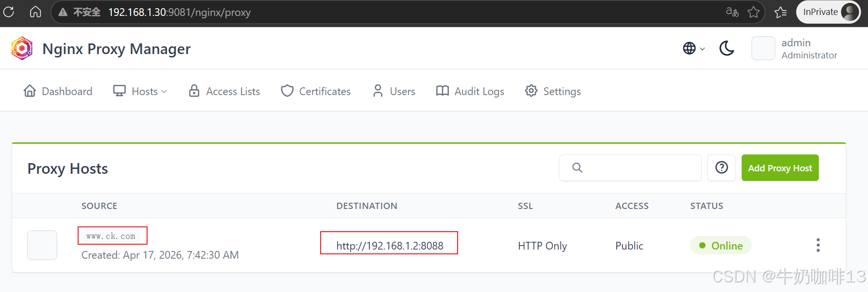Click the InPrivate profile button
Viewport: 868px width, 292px height.
pyautogui.click(x=828, y=12)
